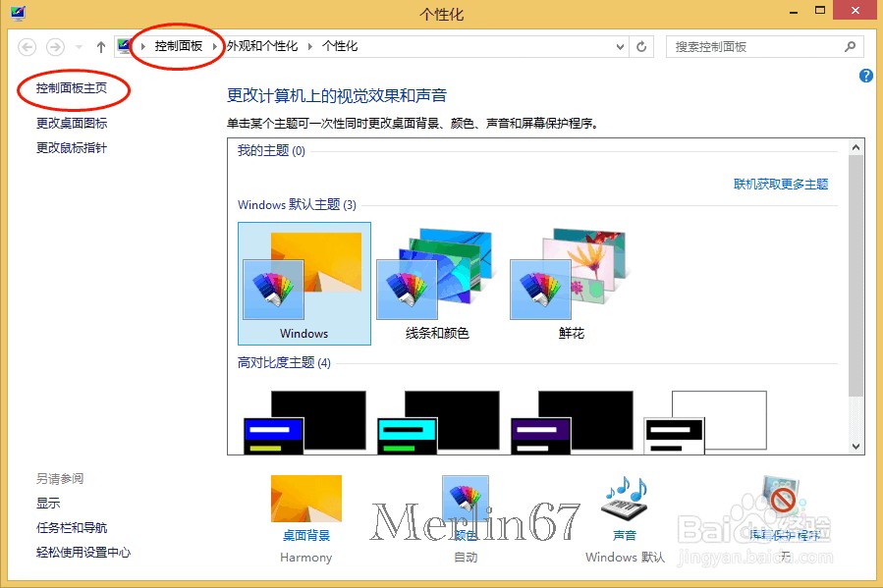Viewport: 883px width, 588px height.
Task: Select the Windows default theme thumbnail
Action: 304,275
